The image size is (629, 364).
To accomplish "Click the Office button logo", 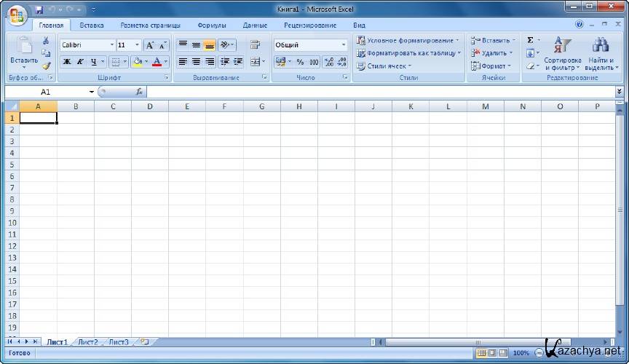I will click(16, 15).
